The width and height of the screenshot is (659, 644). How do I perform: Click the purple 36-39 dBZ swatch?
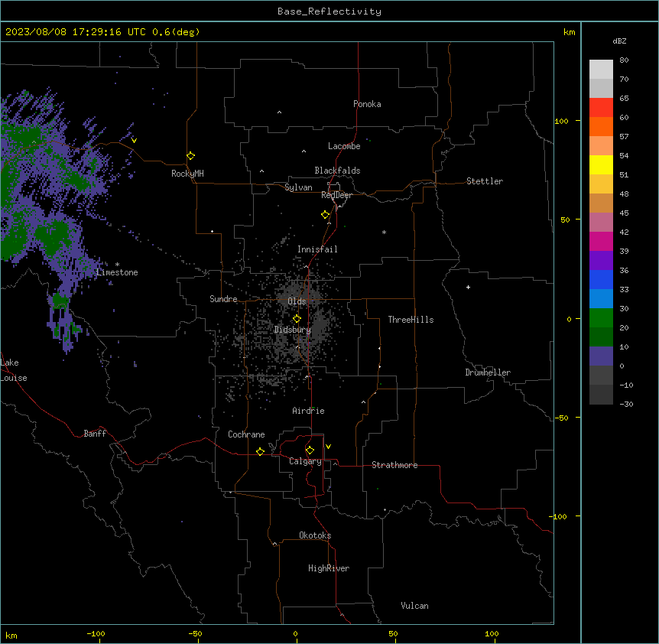pos(601,260)
